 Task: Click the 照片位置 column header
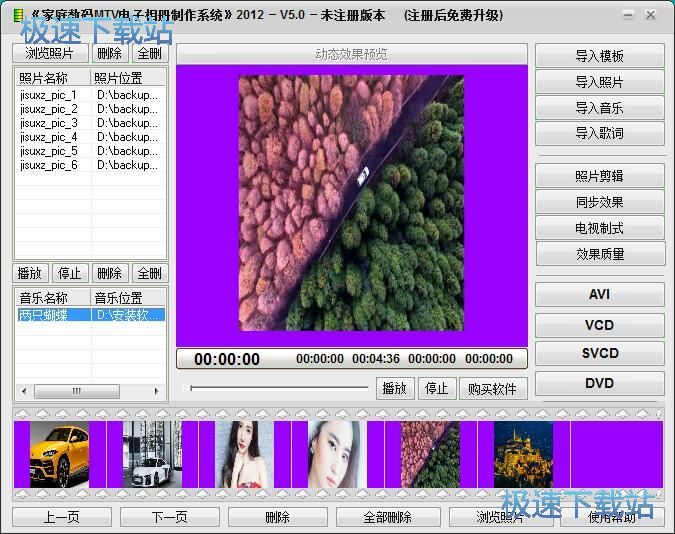[128, 78]
